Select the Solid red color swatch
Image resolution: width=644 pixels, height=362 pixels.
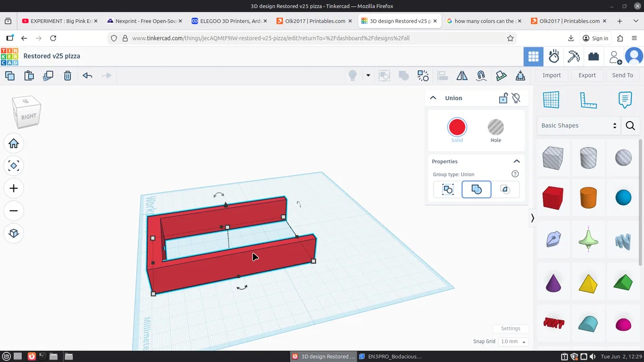457,127
